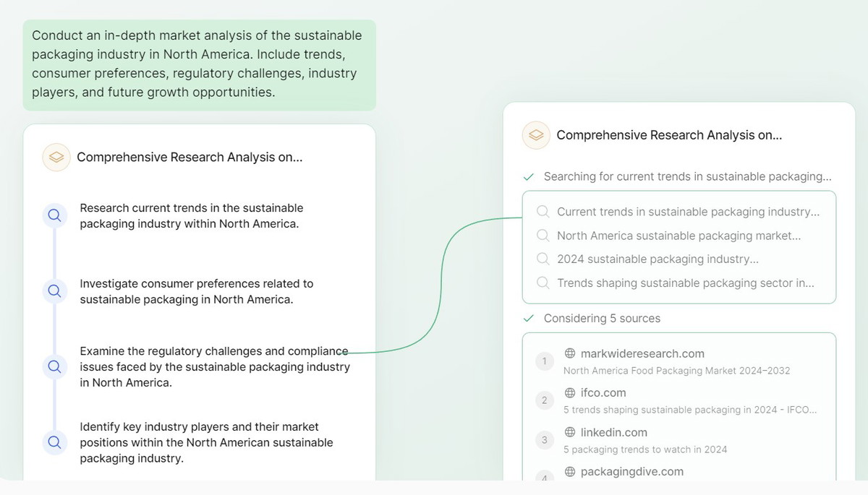Click the globe icon beside ifco.com
The width and height of the screenshot is (868, 495).
[570, 393]
